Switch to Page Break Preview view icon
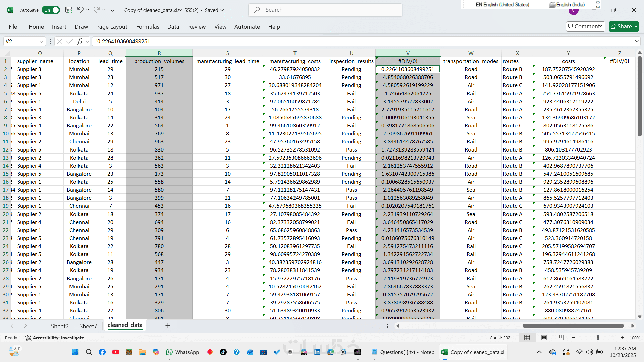This screenshot has width=644, height=362. tap(560, 338)
